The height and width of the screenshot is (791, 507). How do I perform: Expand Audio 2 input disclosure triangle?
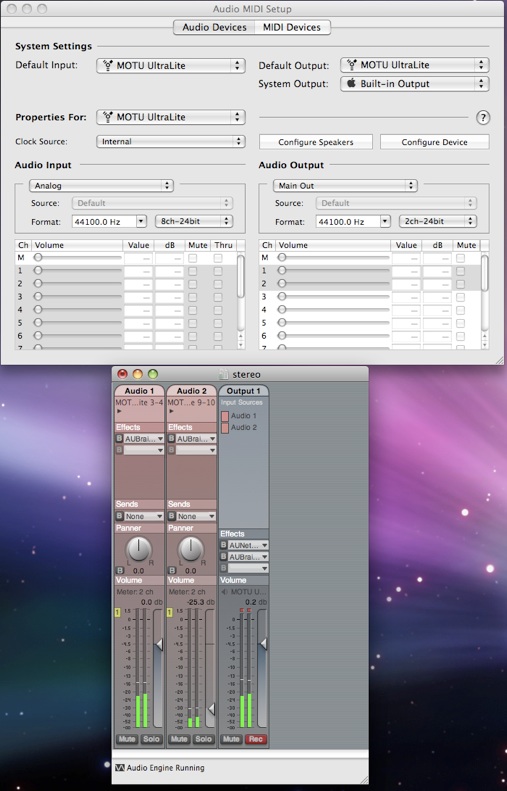pos(171,411)
